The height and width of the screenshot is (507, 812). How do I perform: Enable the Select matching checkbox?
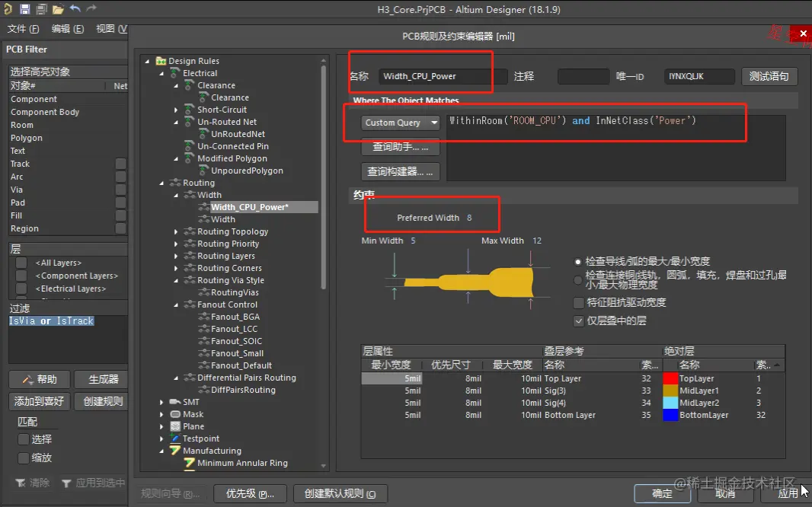point(24,439)
